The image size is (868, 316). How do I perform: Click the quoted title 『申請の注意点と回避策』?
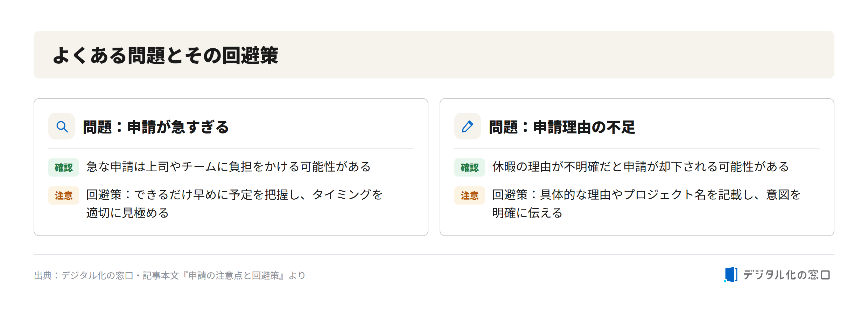pos(233,276)
